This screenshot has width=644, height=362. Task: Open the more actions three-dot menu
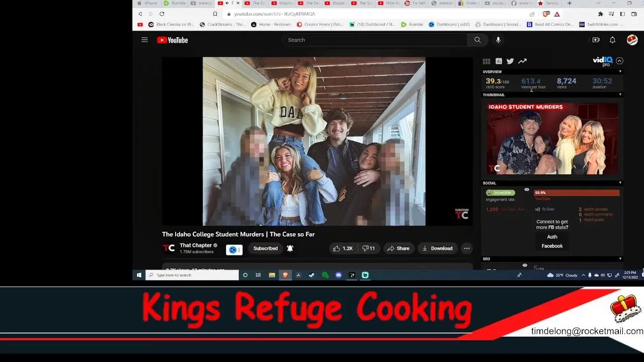[466, 248]
